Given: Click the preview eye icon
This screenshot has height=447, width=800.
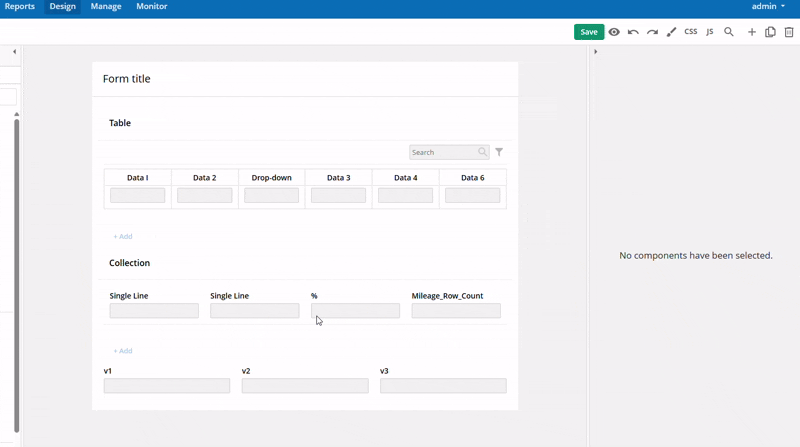Looking at the screenshot, I should click(x=614, y=32).
